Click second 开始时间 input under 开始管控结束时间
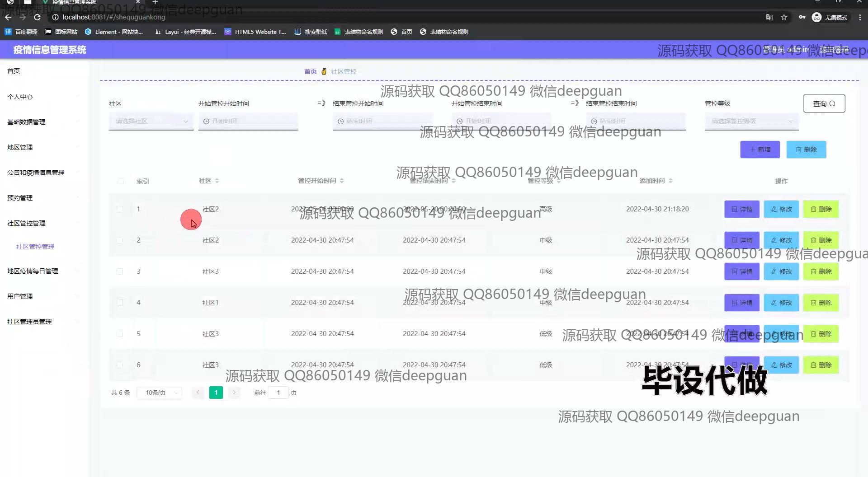Image resolution: width=868 pixels, height=477 pixels. [501, 121]
